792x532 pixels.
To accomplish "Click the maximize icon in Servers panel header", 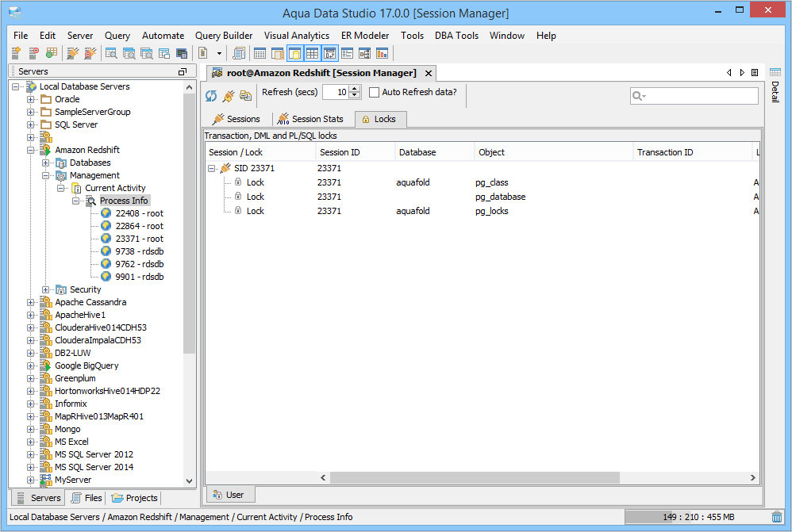I will click(x=183, y=71).
